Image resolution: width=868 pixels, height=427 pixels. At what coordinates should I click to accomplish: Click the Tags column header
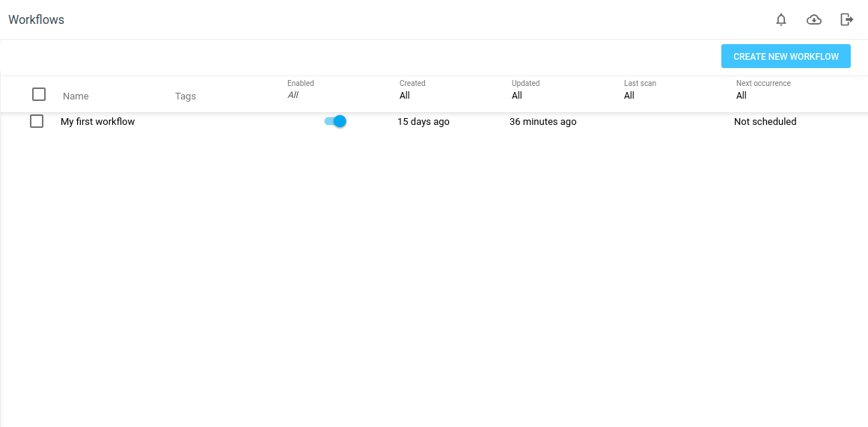tap(186, 96)
